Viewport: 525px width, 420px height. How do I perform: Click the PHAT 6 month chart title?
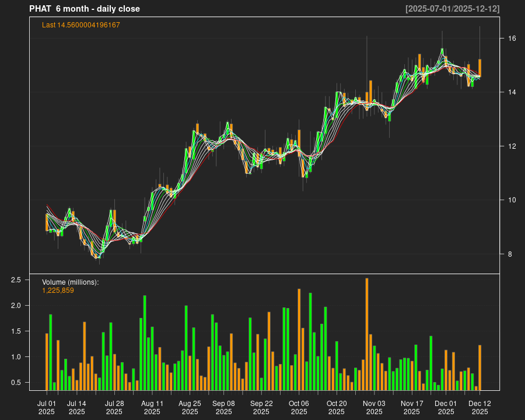pyautogui.click(x=85, y=9)
